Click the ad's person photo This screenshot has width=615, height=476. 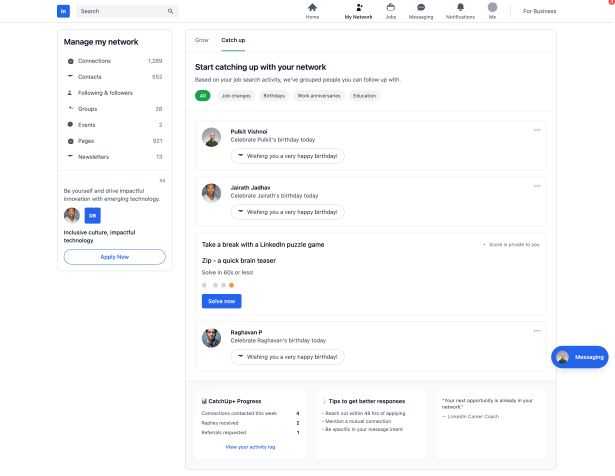pos(72,215)
